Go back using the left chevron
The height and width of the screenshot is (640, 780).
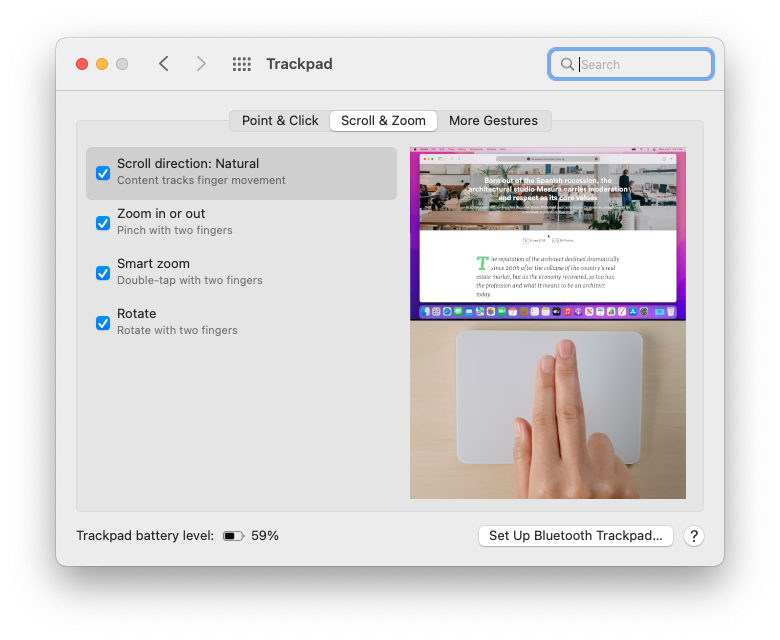coord(164,64)
